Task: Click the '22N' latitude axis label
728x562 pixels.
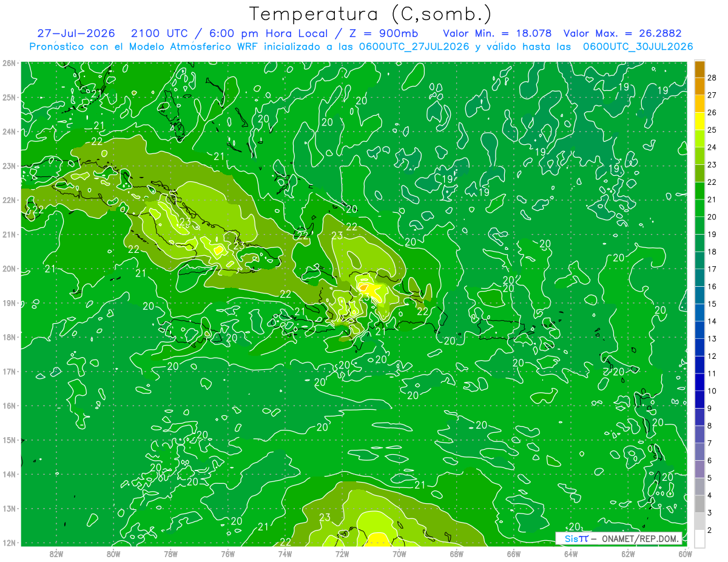Action: point(8,200)
